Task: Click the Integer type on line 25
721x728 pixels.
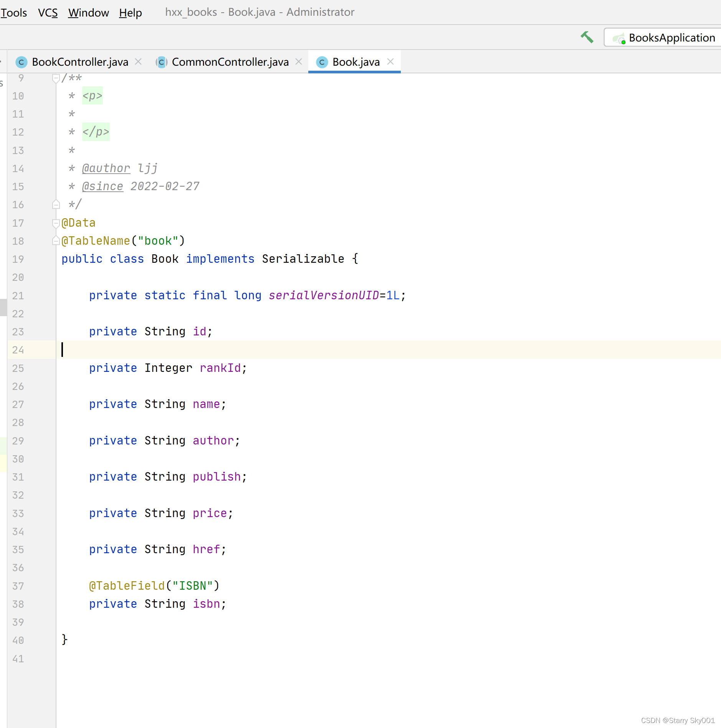Action: tap(168, 368)
